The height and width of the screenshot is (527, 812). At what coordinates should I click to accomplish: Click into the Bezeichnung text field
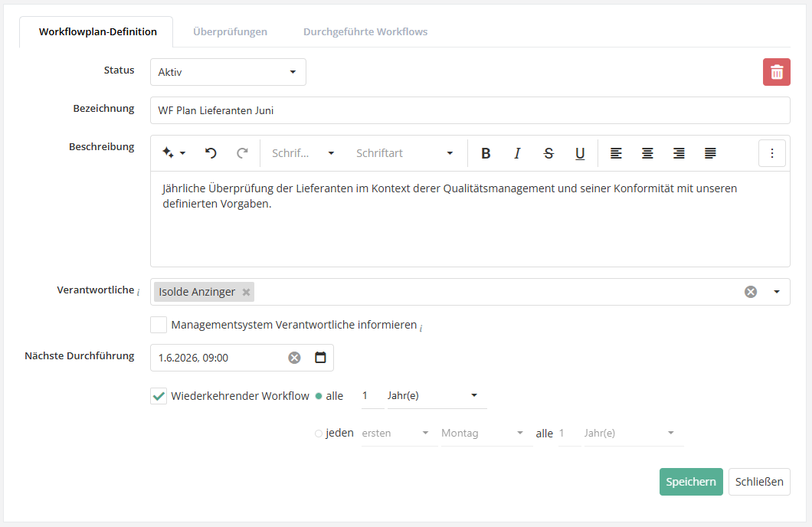[470, 110]
